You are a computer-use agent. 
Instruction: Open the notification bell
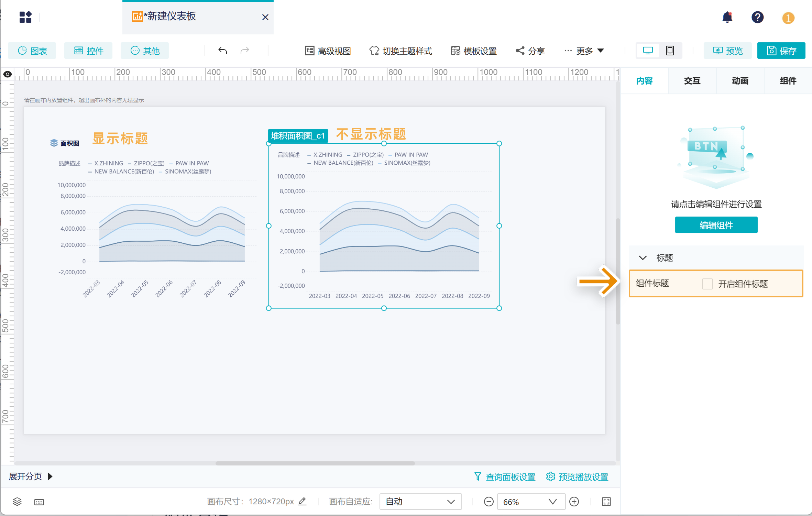pos(727,17)
